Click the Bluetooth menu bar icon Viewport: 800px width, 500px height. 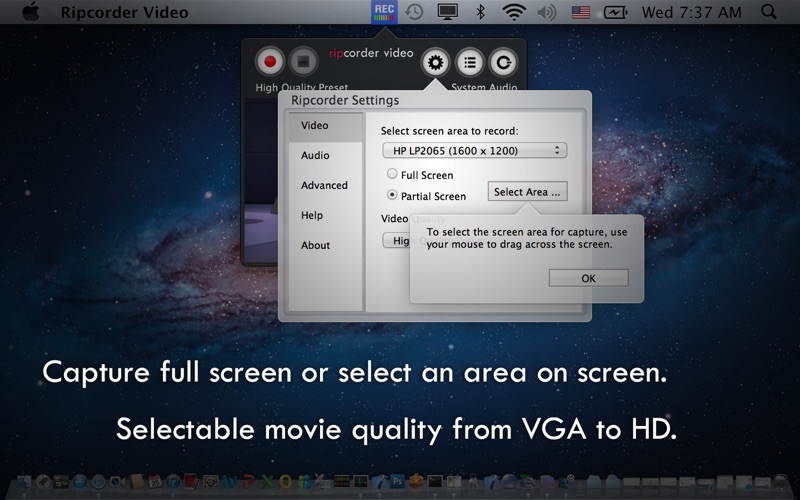pyautogui.click(x=480, y=12)
